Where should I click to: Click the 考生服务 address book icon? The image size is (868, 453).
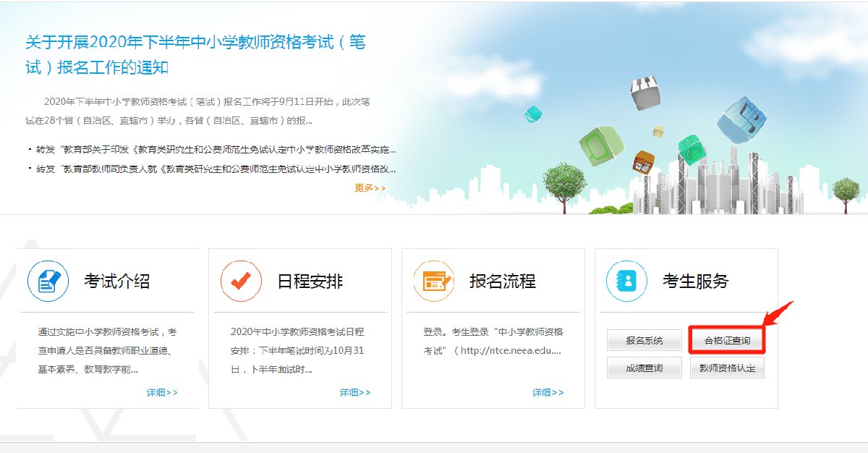coord(626,281)
